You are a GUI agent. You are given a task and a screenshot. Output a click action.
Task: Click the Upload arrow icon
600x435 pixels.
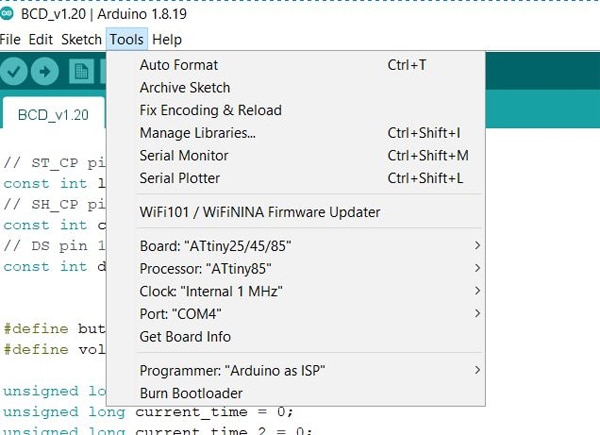45,72
